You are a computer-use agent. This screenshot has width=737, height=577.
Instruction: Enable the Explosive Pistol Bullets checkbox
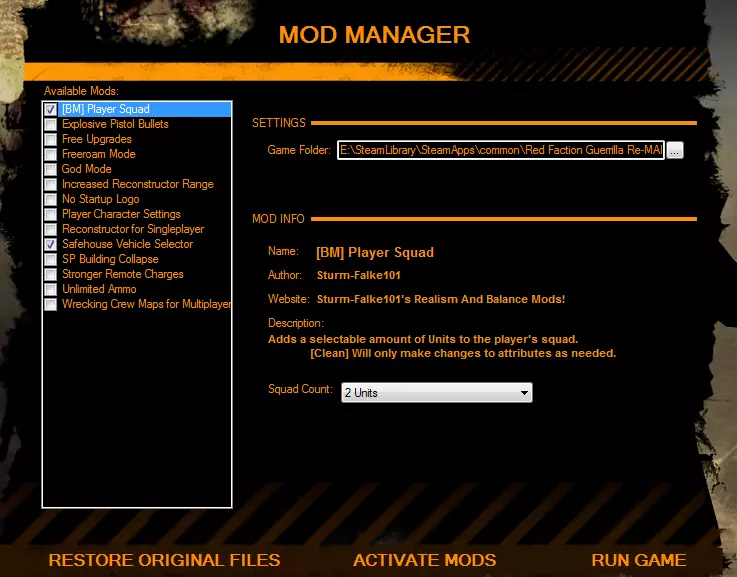[x=51, y=125]
